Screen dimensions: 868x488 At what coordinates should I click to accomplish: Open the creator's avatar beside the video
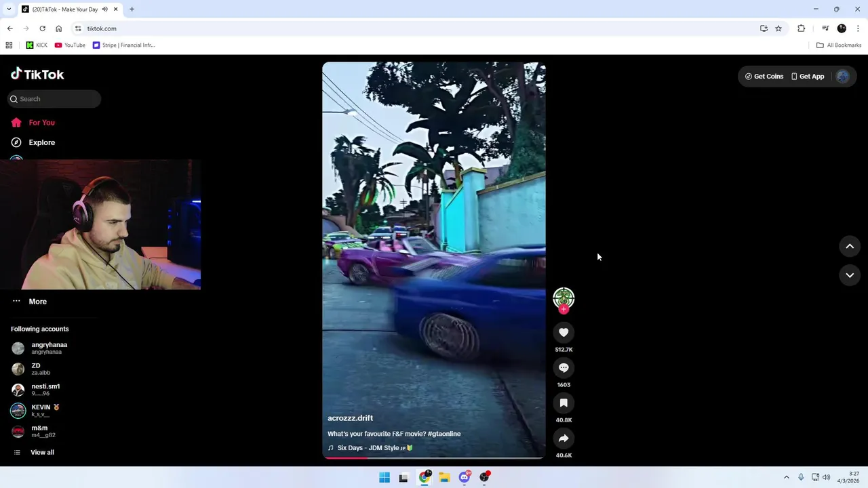click(564, 298)
